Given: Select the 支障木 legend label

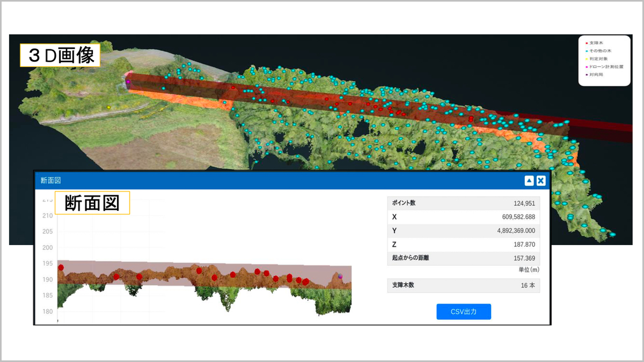Looking at the screenshot, I should coord(596,42).
